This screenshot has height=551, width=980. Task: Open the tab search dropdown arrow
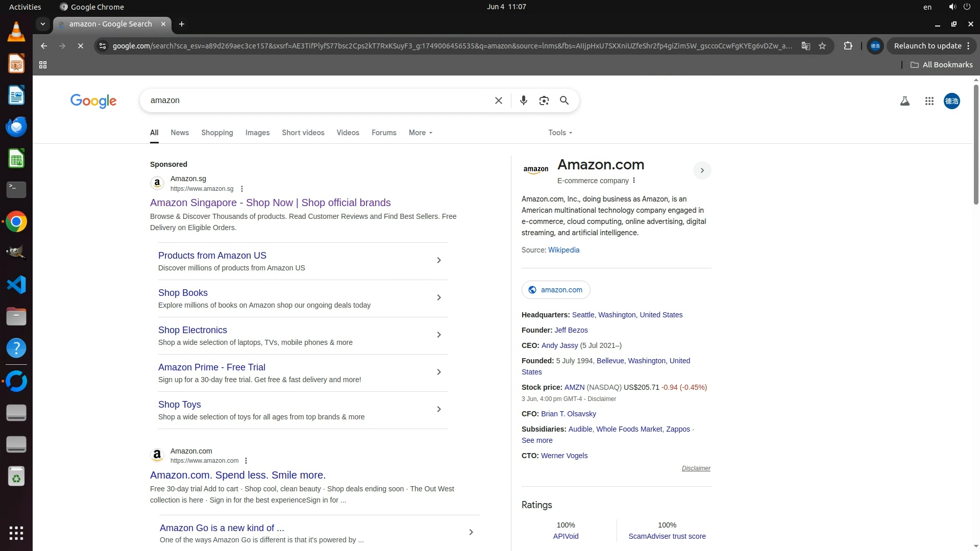(43, 24)
